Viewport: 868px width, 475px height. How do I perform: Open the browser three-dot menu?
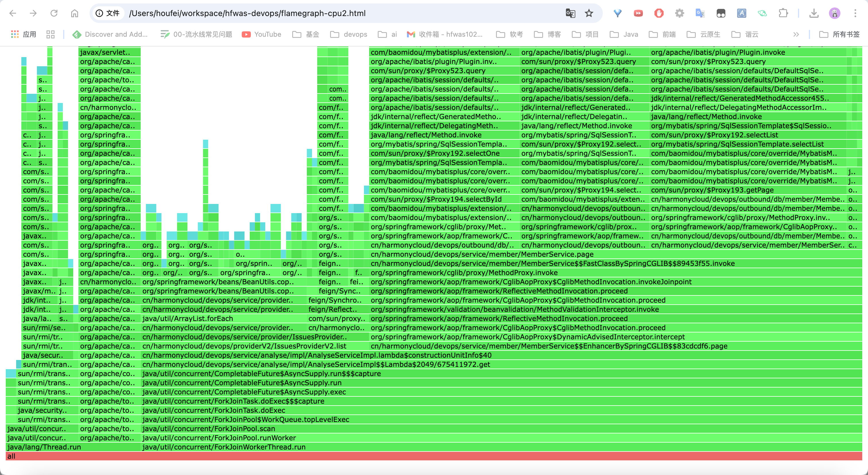[x=855, y=13]
